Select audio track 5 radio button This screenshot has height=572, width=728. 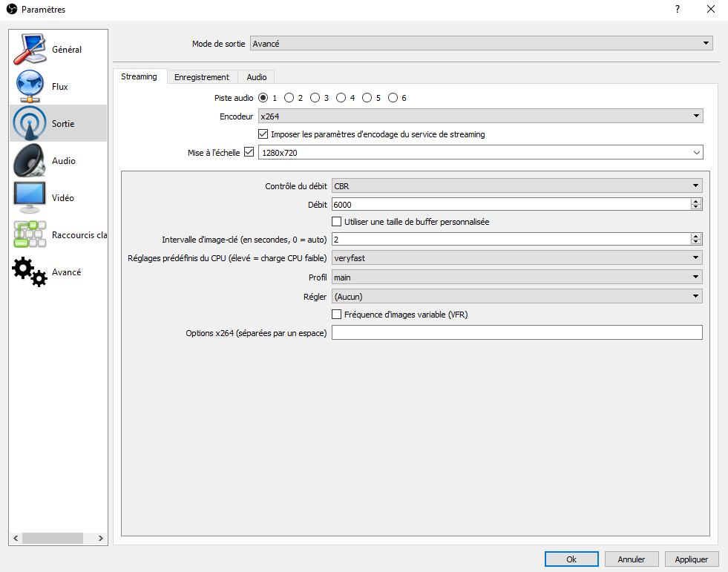click(367, 97)
